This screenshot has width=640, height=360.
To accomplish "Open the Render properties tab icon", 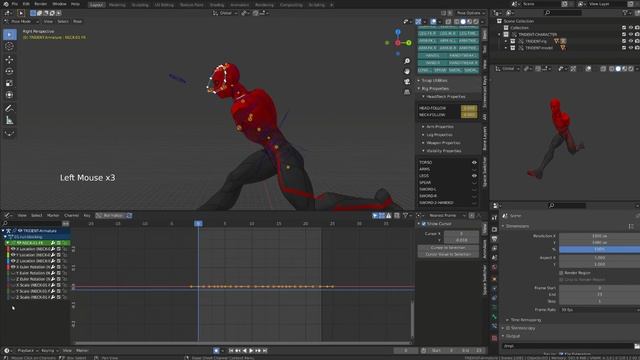I will click(494, 230).
